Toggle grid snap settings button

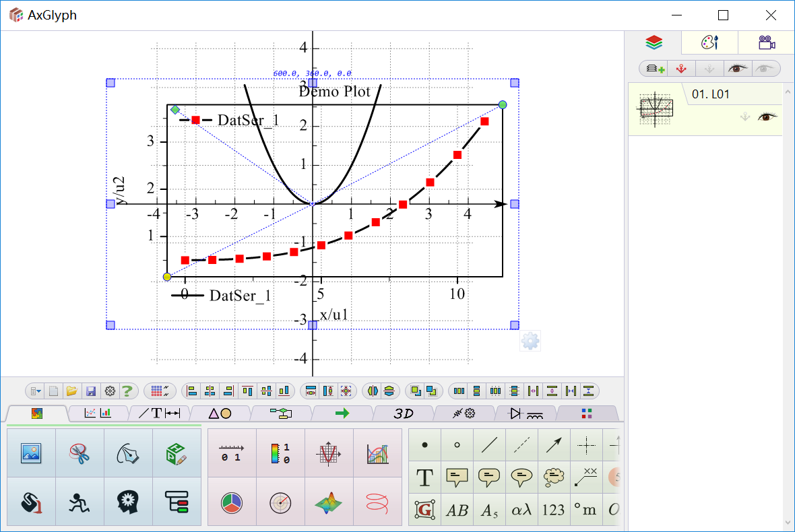point(160,391)
